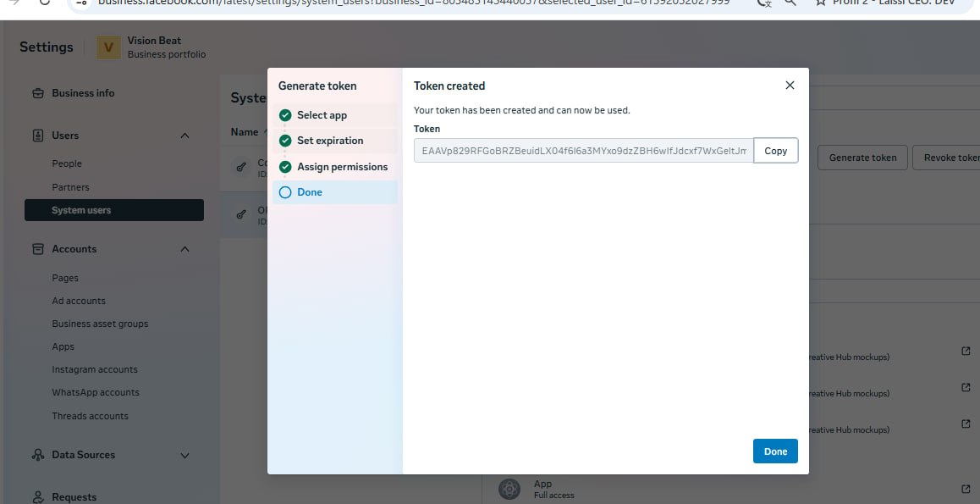The width and height of the screenshot is (980, 504).
Task: Click the Vision Beat portfolio avatar
Action: (x=109, y=47)
